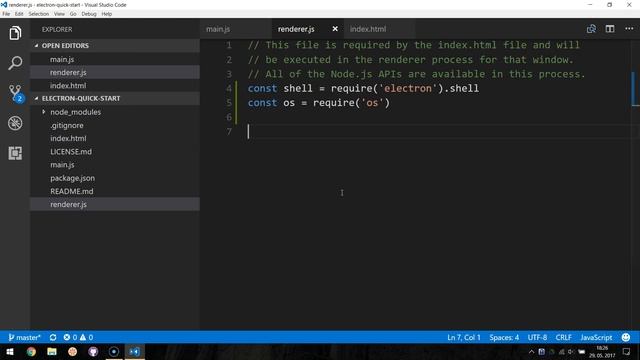Change indentation via Spaces: 4
The image size is (640, 360).
pos(504,338)
